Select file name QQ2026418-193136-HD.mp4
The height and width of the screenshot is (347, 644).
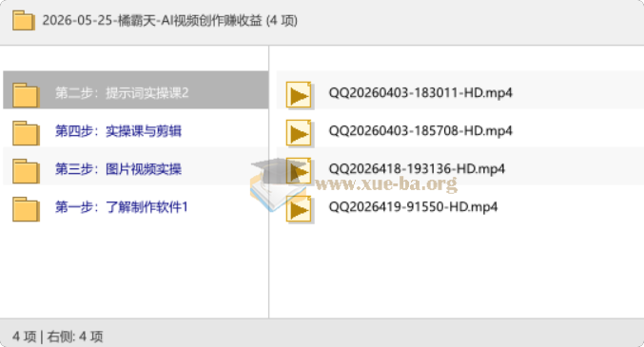coord(417,169)
